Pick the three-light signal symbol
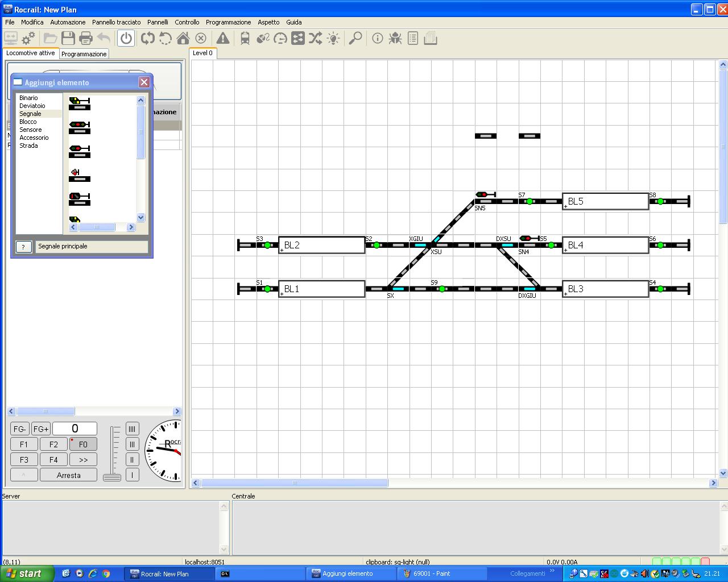728x582 pixels. 80,127
